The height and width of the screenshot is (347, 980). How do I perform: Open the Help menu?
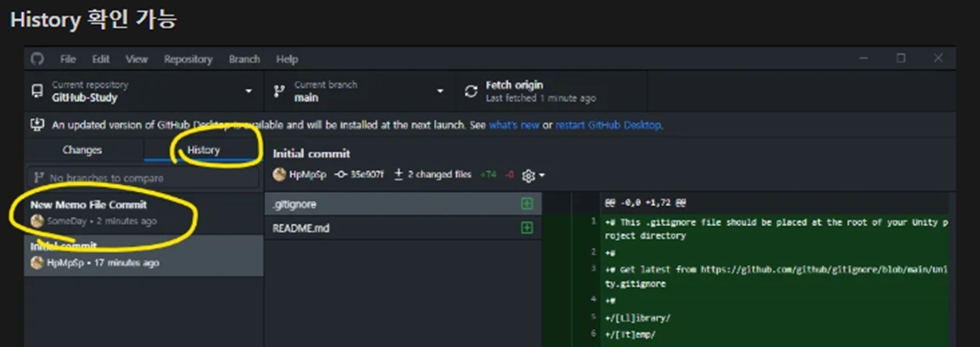point(287,59)
